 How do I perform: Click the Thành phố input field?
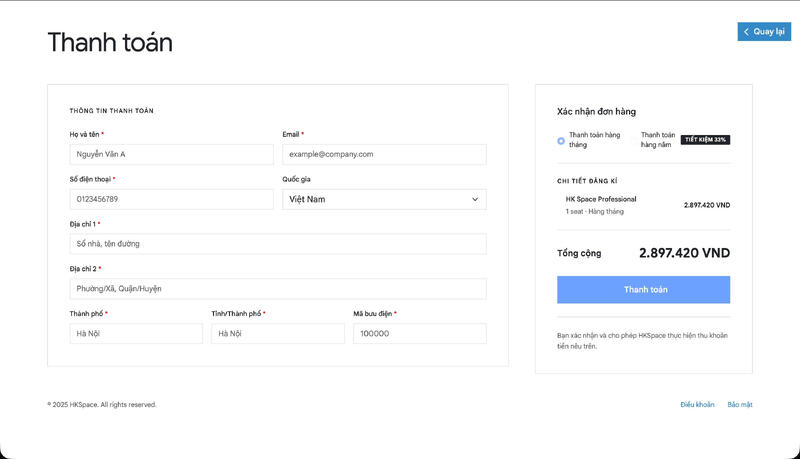pos(136,334)
